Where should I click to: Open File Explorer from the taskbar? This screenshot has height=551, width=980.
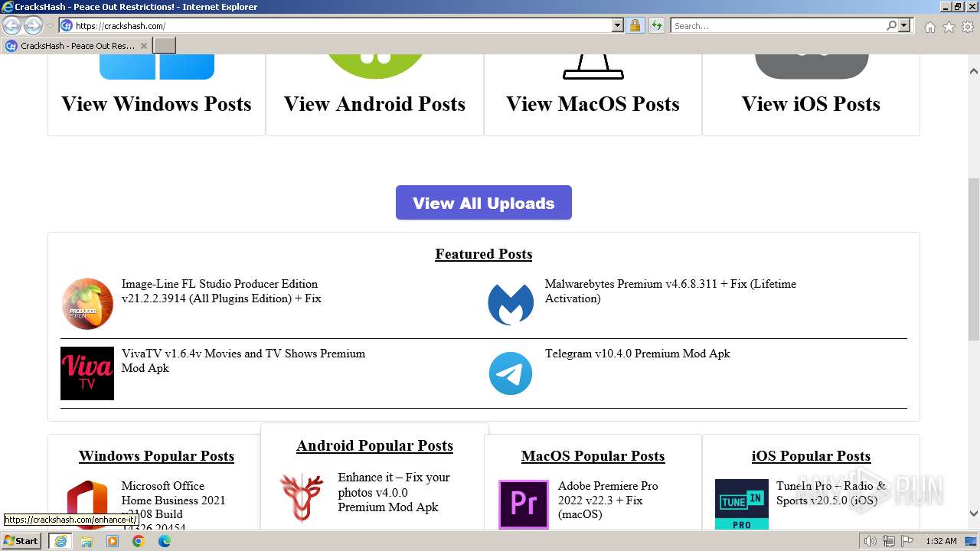[87, 541]
